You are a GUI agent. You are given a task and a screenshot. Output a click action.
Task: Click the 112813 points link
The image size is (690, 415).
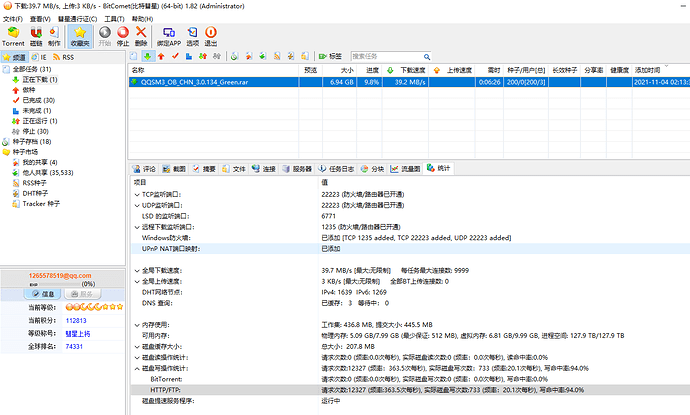(x=76, y=321)
